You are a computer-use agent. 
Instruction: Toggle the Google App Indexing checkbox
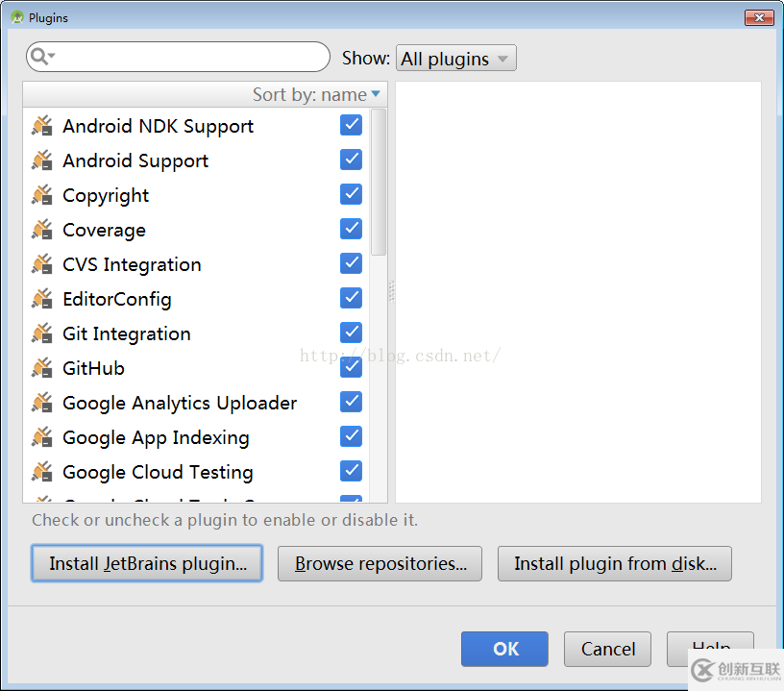tap(351, 436)
